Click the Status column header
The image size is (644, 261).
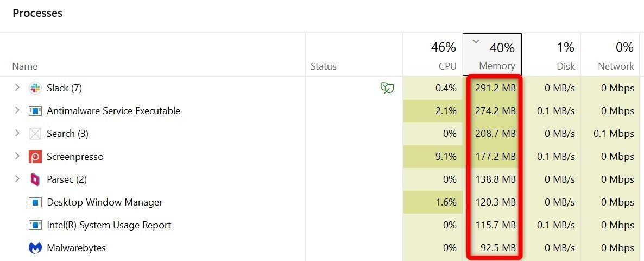323,66
